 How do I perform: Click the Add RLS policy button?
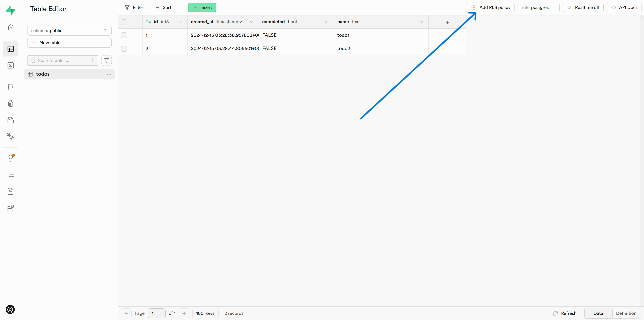(491, 8)
